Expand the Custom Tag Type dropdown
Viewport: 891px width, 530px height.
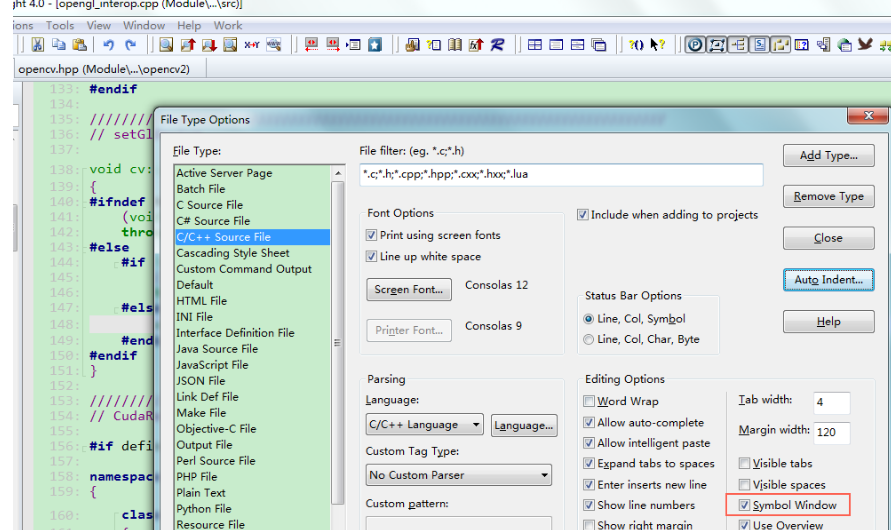click(459, 475)
